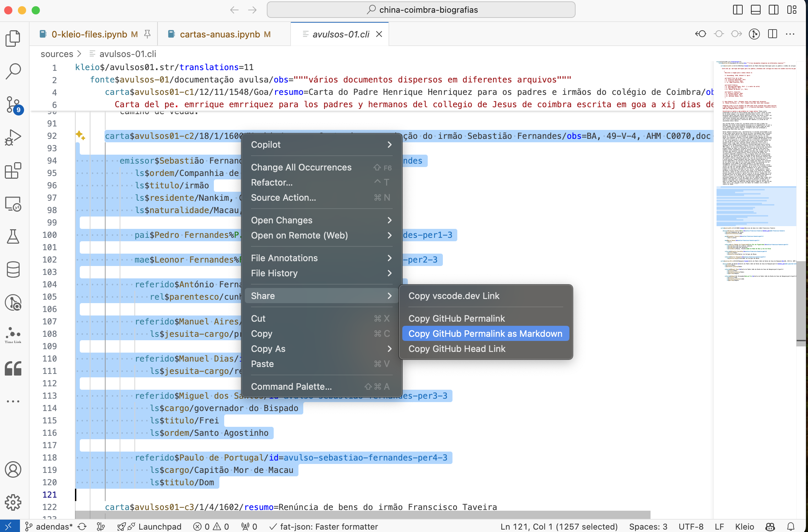Open the Run and Debug panel
The image size is (808, 532).
(13, 137)
